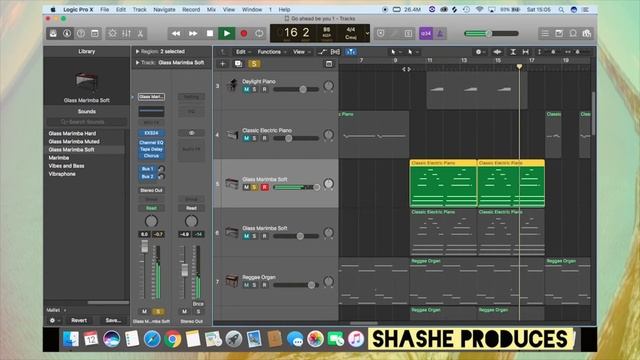Image resolution: width=640 pixels, height=360 pixels.
Task: Mute the Daylight Piano track
Action: point(246,89)
